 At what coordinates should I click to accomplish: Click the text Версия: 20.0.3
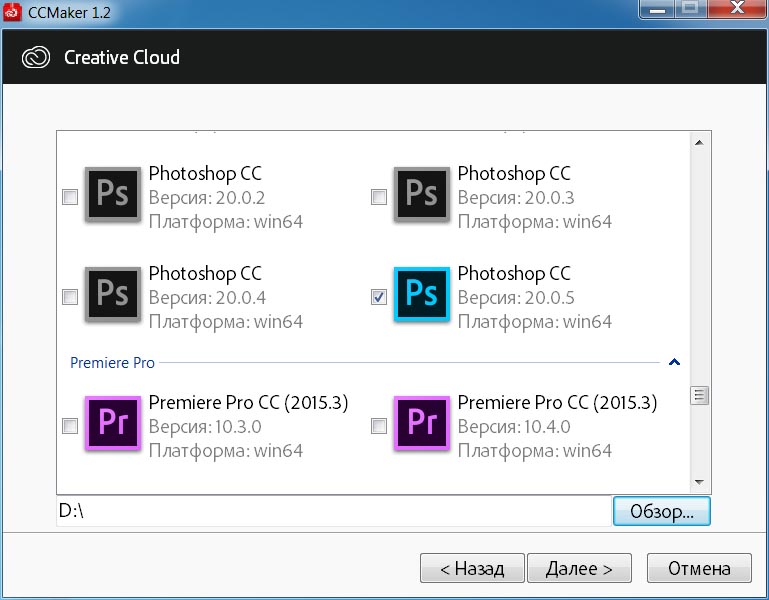pyautogui.click(x=516, y=198)
